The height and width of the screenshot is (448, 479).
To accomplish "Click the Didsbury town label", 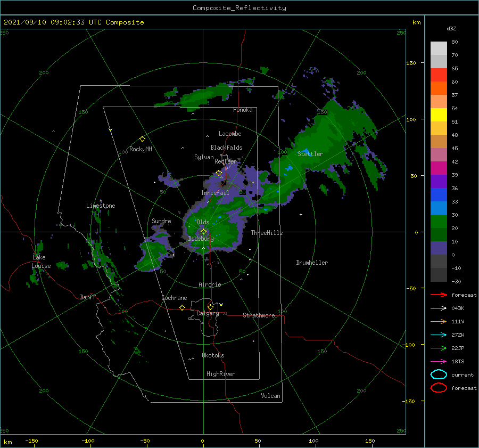I will (201, 239).
